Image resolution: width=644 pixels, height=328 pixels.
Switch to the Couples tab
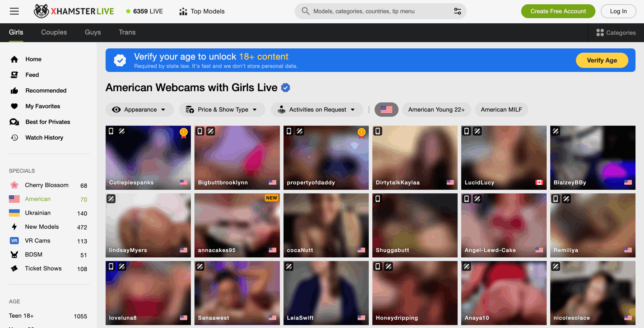[54, 32]
